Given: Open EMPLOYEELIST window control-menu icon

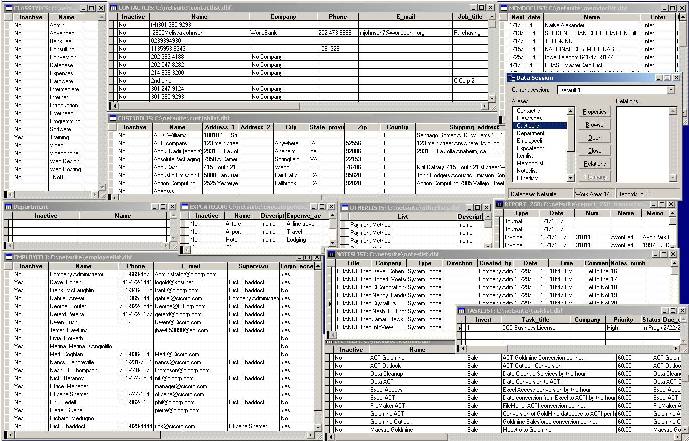Looking at the screenshot, I should pos(8,257).
